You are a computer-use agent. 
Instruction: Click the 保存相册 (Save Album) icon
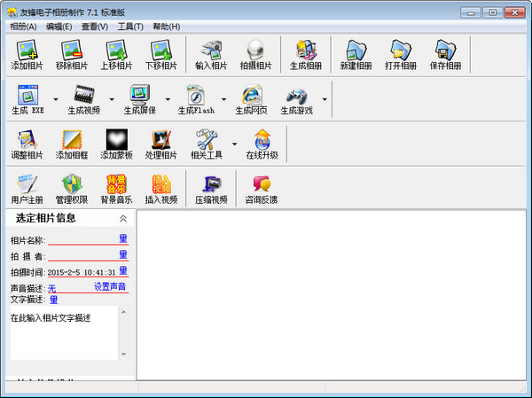click(x=445, y=50)
